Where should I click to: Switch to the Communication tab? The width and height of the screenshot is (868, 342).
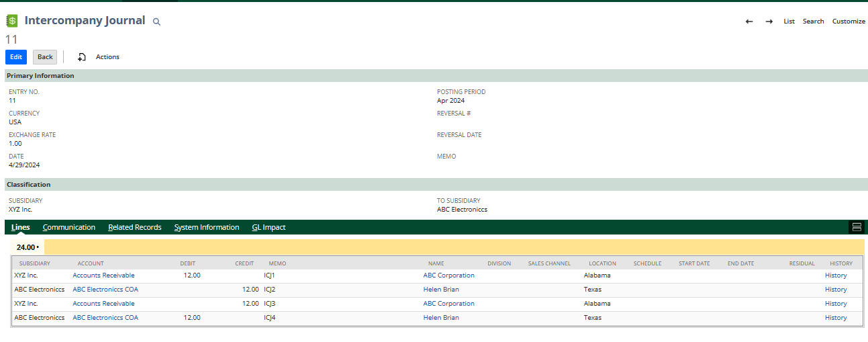pos(68,227)
